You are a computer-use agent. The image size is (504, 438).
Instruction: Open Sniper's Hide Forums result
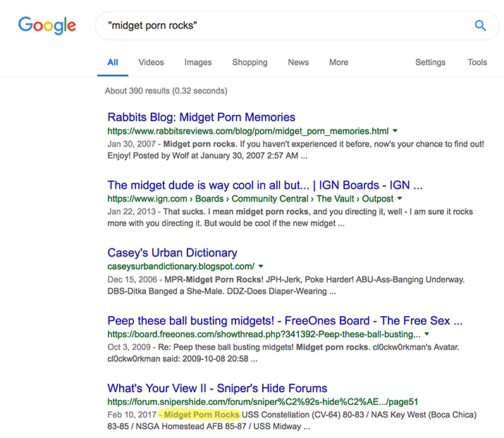[217, 388]
